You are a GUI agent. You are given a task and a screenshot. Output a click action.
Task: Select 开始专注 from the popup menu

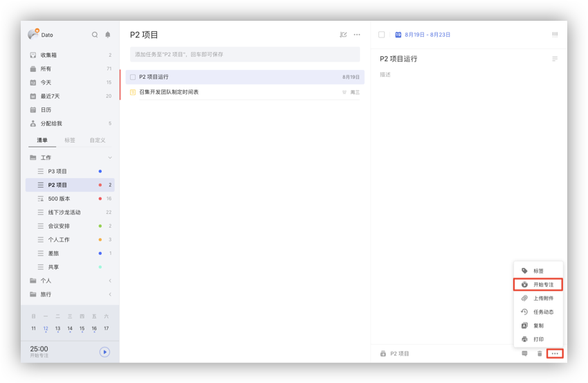point(538,285)
